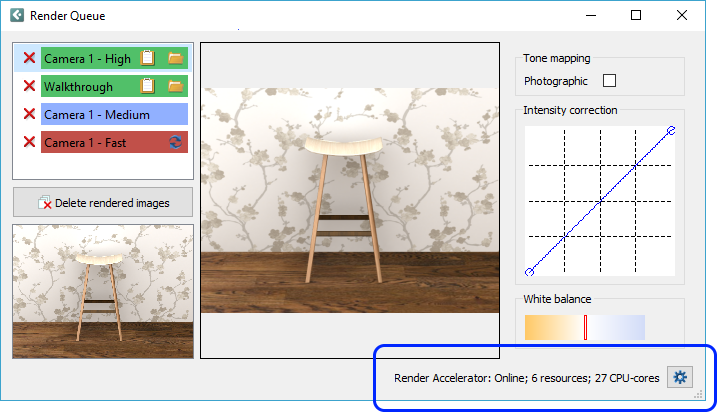Click the white balance red slider handle
This screenshot has height=412, width=718.
(585, 327)
